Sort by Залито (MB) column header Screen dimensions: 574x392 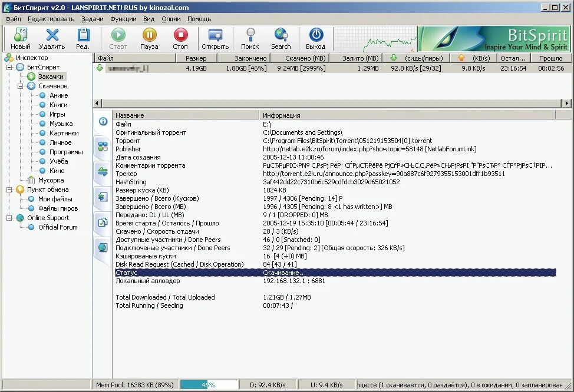point(356,58)
